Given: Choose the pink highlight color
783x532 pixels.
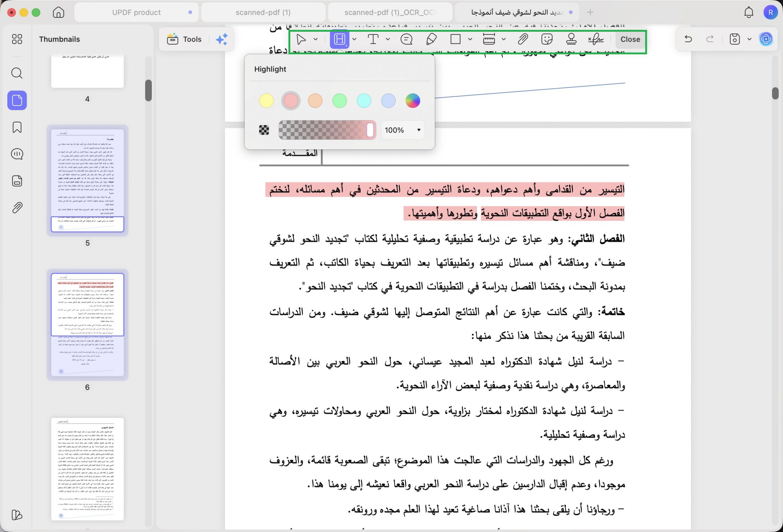Looking at the screenshot, I should (x=291, y=101).
